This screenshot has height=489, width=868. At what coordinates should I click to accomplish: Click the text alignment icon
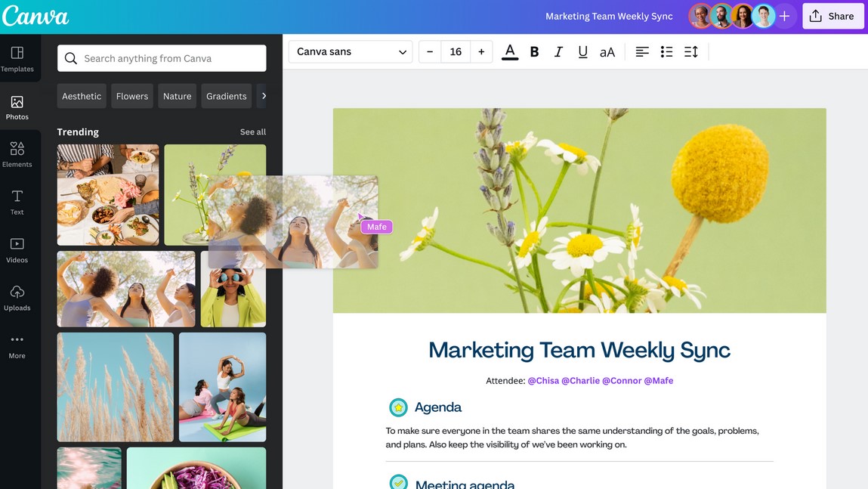pos(642,52)
